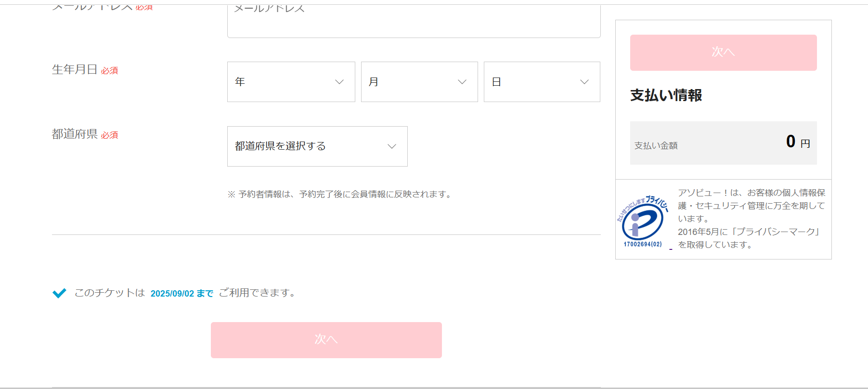Open the birth month dropdown

tap(419, 82)
